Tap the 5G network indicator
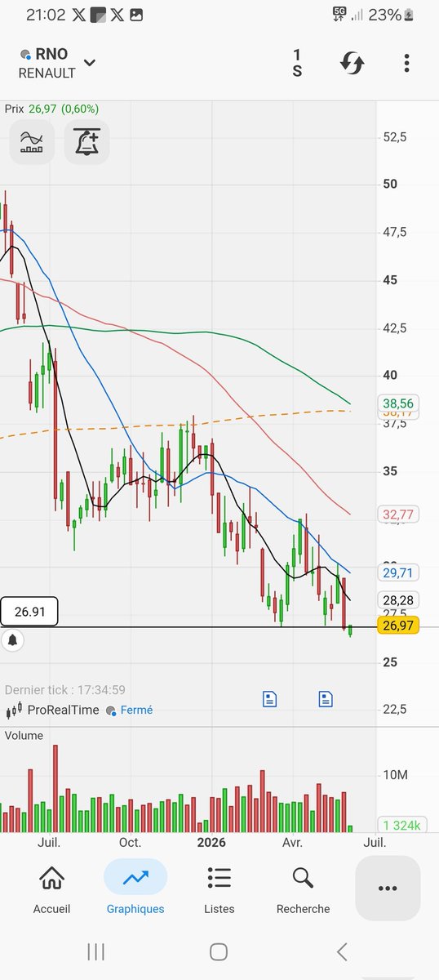Image resolution: width=439 pixels, height=980 pixels. click(x=339, y=14)
